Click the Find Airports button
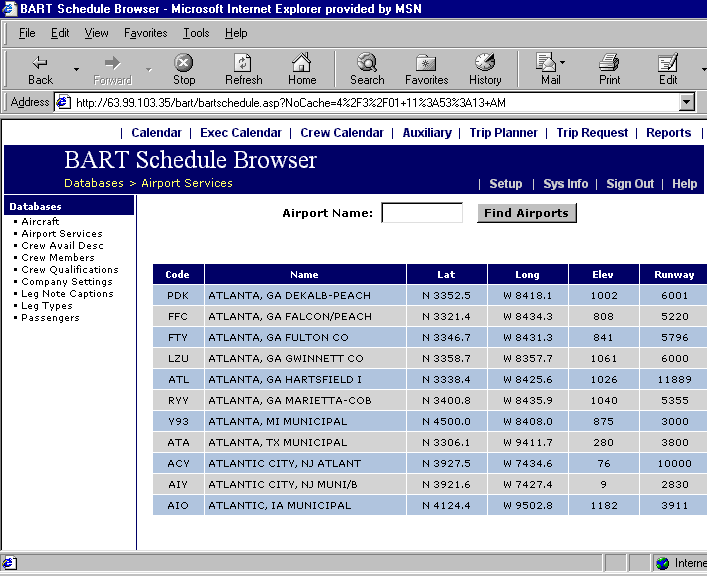707x576 pixels. pos(527,213)
